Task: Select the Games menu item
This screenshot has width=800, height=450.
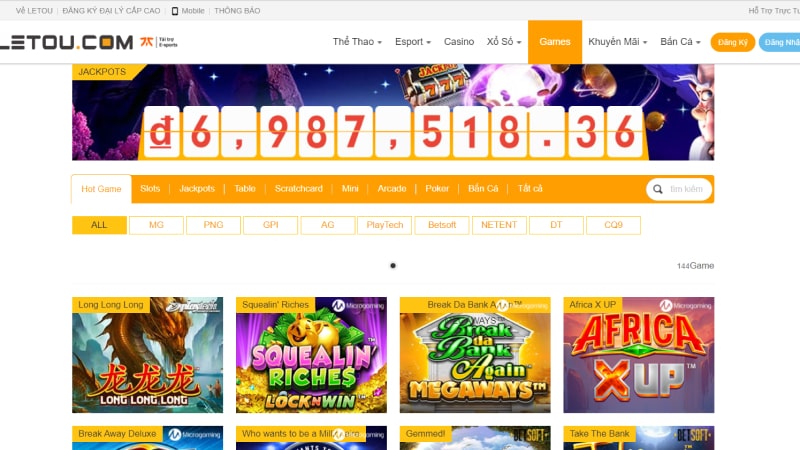Action: pyautogui.click(x=555, y=42)
